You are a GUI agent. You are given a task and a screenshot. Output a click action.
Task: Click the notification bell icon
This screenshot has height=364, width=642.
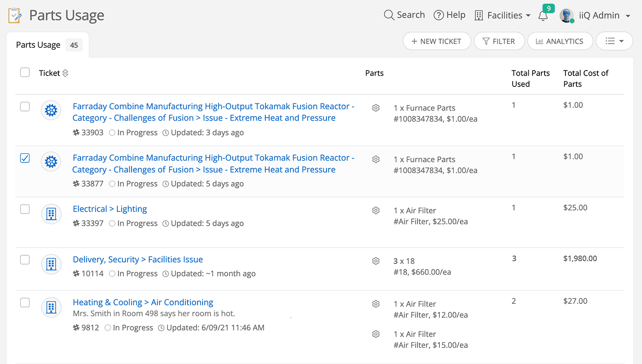(x=543, y=16)
